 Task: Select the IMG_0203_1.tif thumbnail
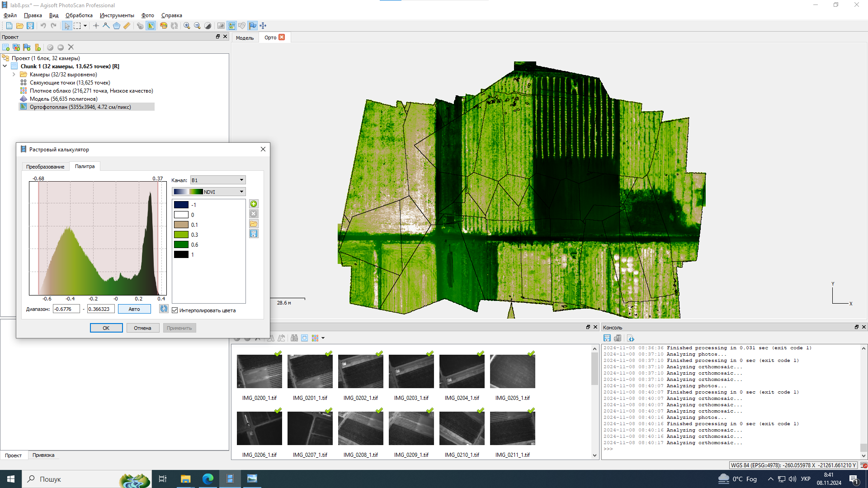click(x=411, y=371)
